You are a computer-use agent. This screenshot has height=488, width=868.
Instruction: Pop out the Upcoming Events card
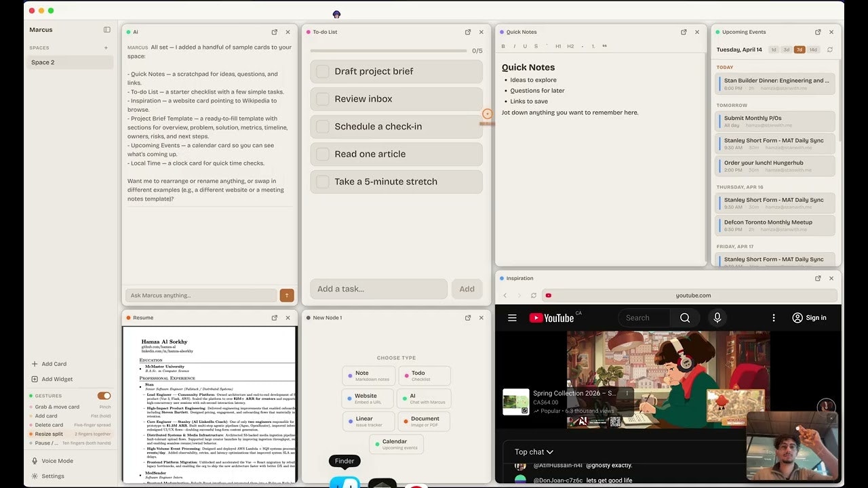pyautogui.click(x=818, y=32)
